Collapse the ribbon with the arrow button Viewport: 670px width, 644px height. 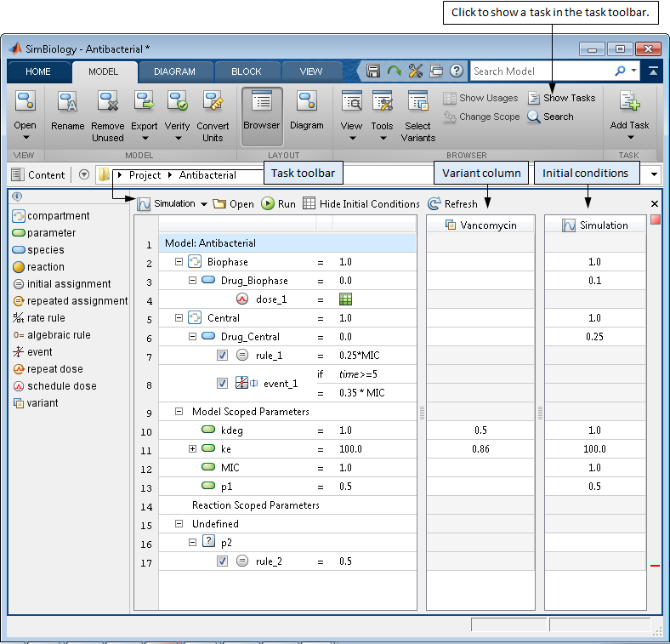coord(653,71)
